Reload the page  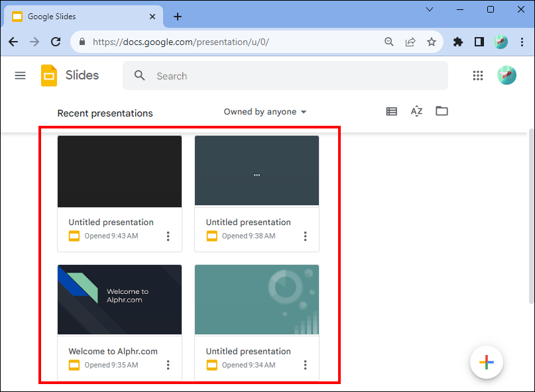(56, 42)
